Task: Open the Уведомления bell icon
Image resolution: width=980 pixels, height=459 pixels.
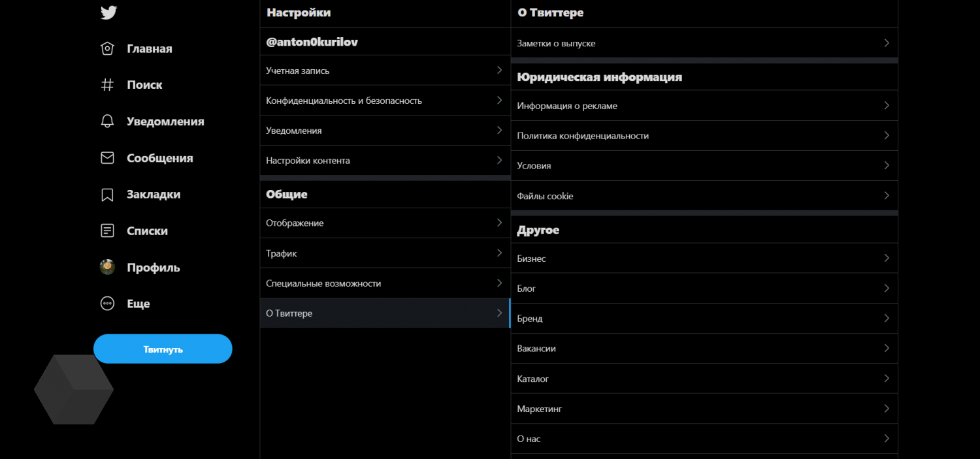Action: (x=108, y=121)
